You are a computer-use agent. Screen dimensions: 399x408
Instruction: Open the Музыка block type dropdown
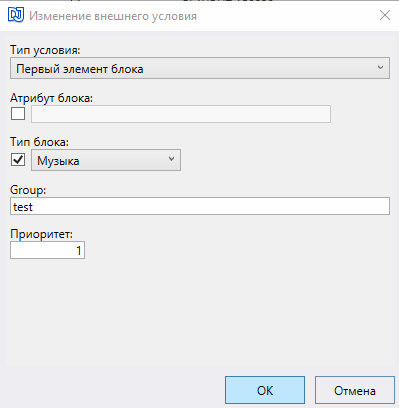click(106, 160)
